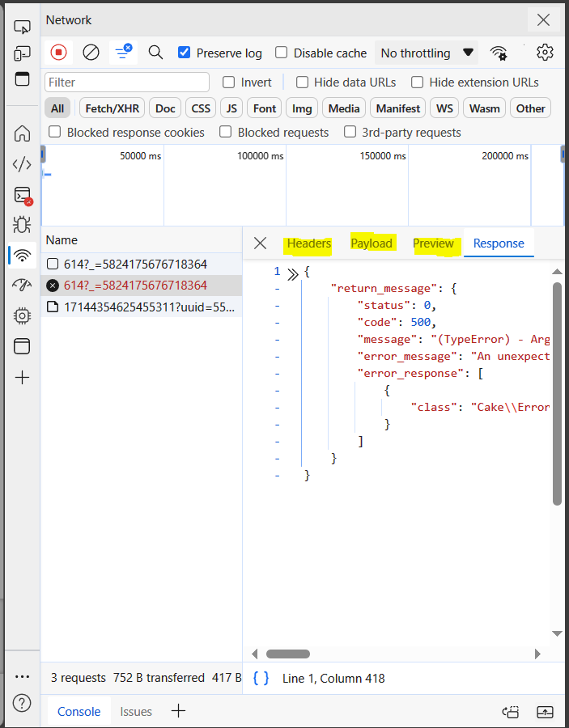Viewport: 569px width, 728px height.
Task: Enable Disable cache checkbox
Action: point(281,53)
